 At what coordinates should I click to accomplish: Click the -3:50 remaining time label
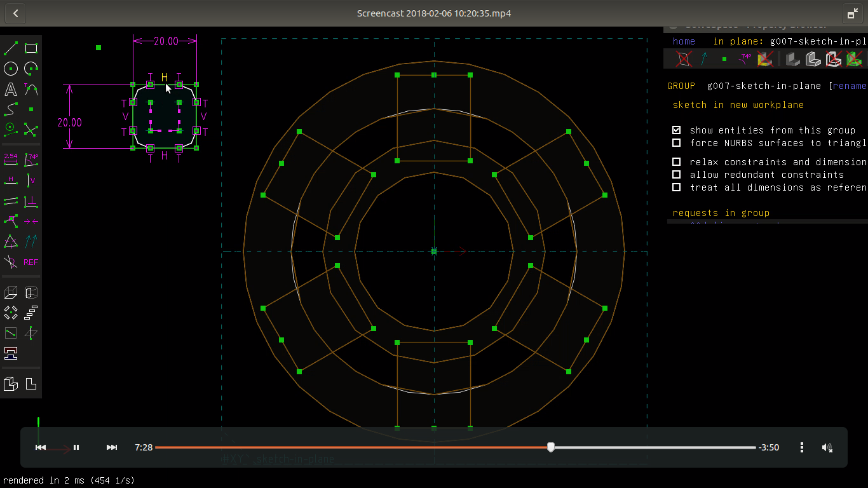[x=769, y=447]
